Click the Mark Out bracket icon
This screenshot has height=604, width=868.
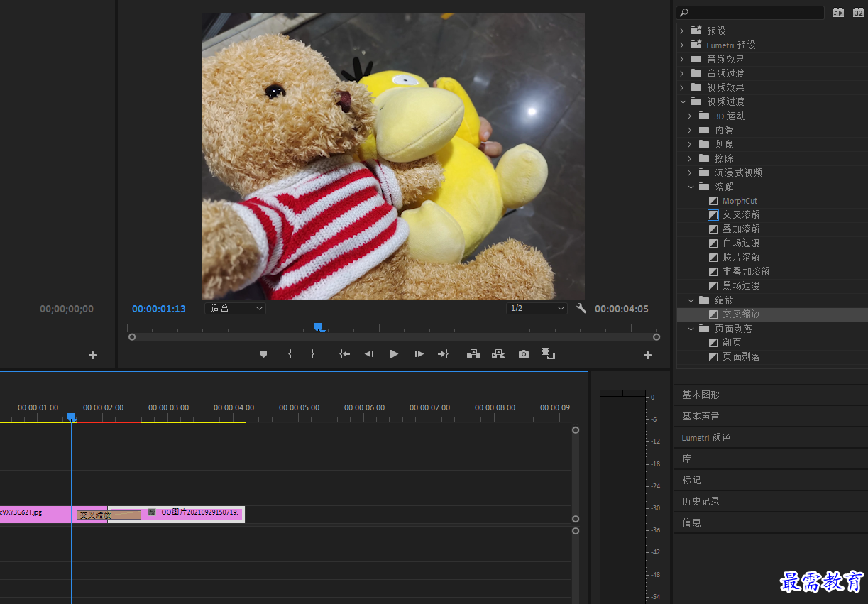tap(312, 353)
